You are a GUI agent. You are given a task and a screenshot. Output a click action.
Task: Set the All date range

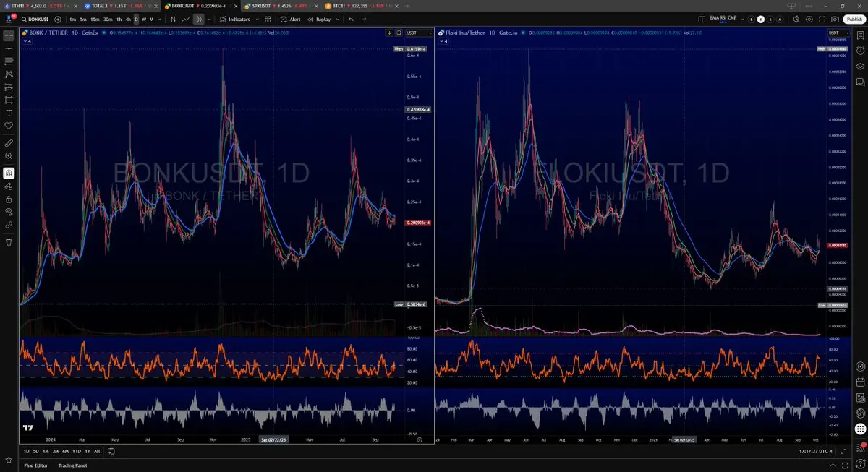pyautogui.click(x=97, y=451)
